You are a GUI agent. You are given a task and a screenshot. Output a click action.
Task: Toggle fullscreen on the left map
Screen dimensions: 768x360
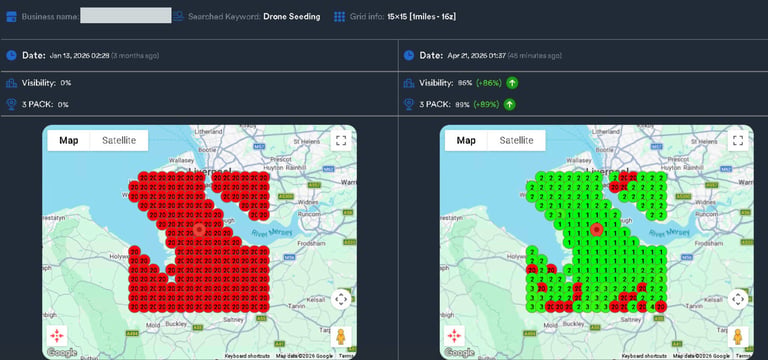pos(341,141)
